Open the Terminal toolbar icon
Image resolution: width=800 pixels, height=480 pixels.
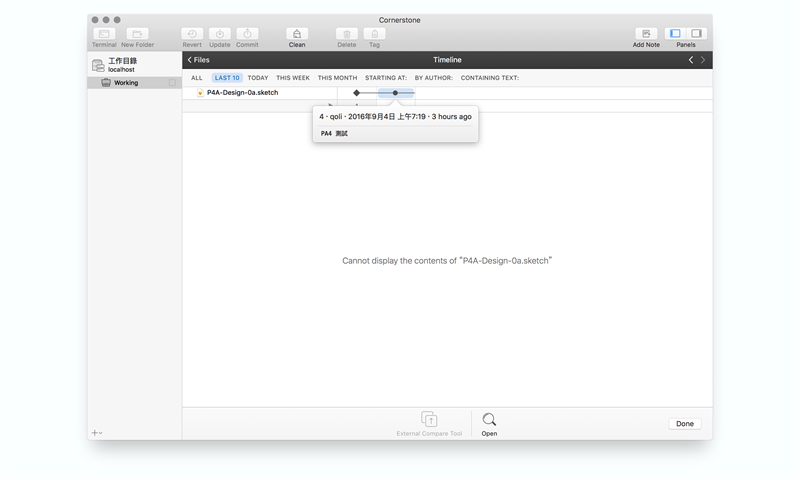pyautogui.click(x=104, y=34)
